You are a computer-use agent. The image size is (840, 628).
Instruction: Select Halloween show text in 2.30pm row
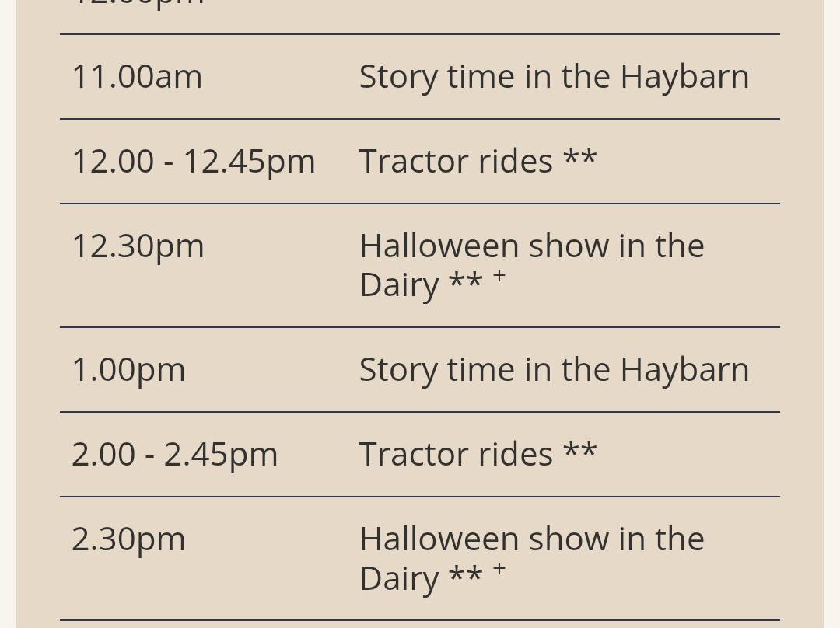[x=531, y=539]
